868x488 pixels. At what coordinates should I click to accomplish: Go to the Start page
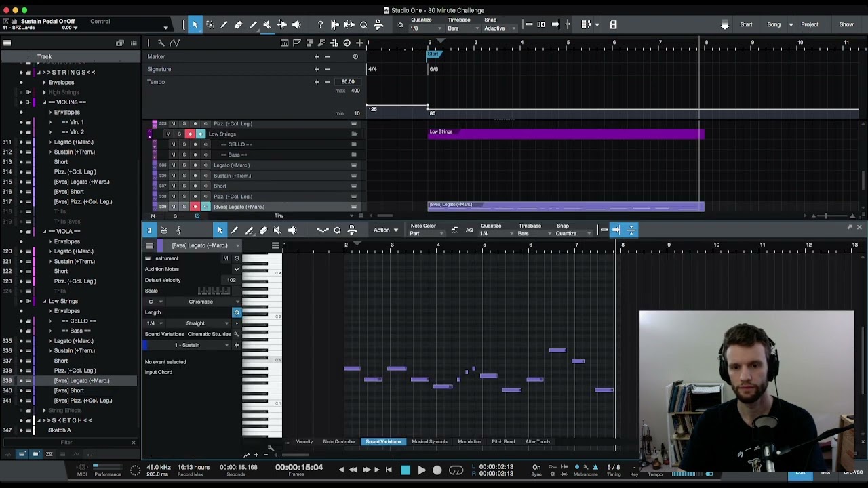(746, 25)
